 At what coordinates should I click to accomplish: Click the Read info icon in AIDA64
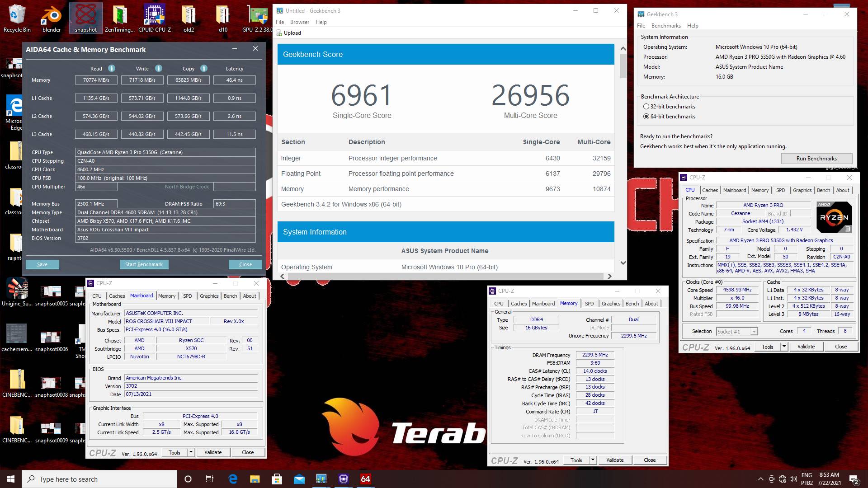(x=111, y=68)
